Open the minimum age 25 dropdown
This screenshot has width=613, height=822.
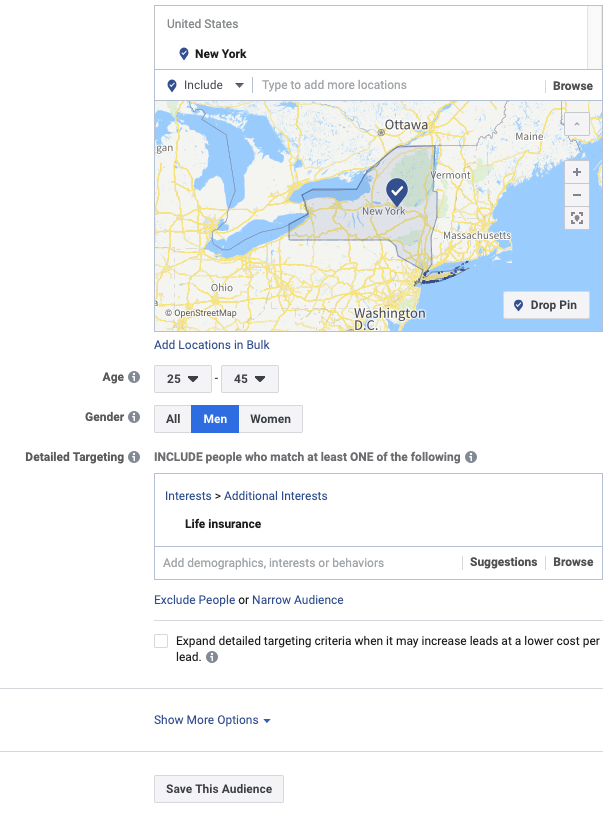point(183,379)
